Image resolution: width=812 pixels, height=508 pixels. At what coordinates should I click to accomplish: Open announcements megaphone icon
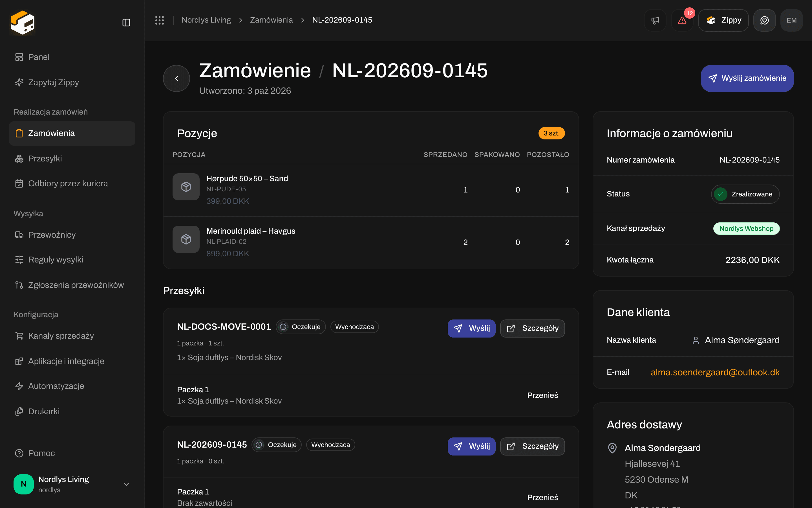pyautogui.click(x=655, y=20)
